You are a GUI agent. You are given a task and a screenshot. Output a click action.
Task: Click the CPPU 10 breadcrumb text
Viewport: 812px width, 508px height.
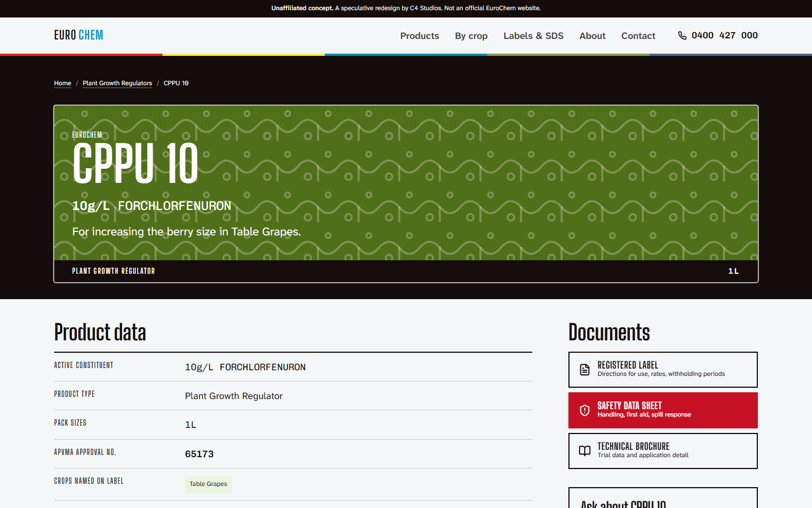pos(176,83)
